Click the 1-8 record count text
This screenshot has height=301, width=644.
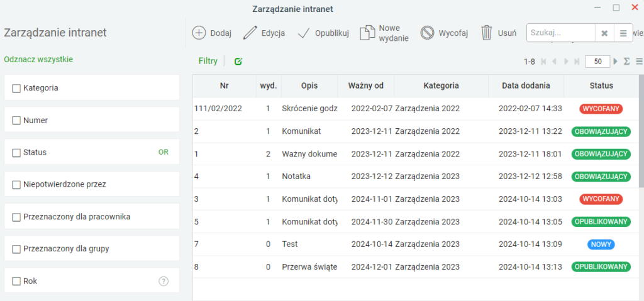[530, 62]
